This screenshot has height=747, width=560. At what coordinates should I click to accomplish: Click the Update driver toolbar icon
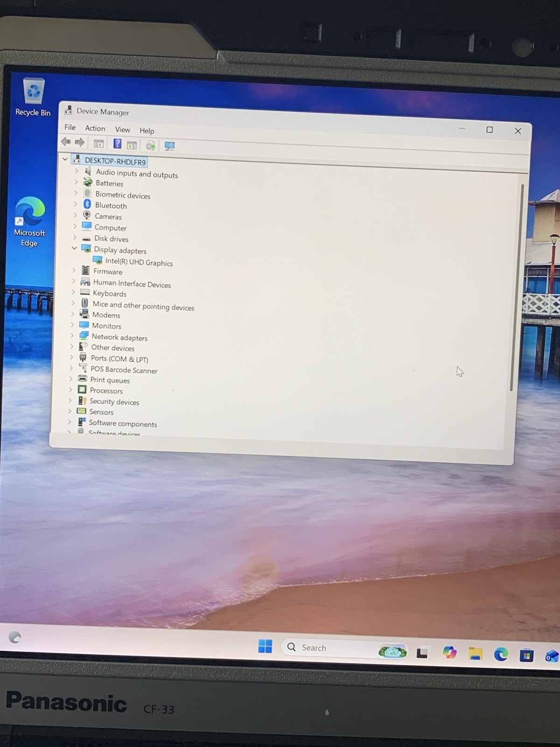click(150, 146)
